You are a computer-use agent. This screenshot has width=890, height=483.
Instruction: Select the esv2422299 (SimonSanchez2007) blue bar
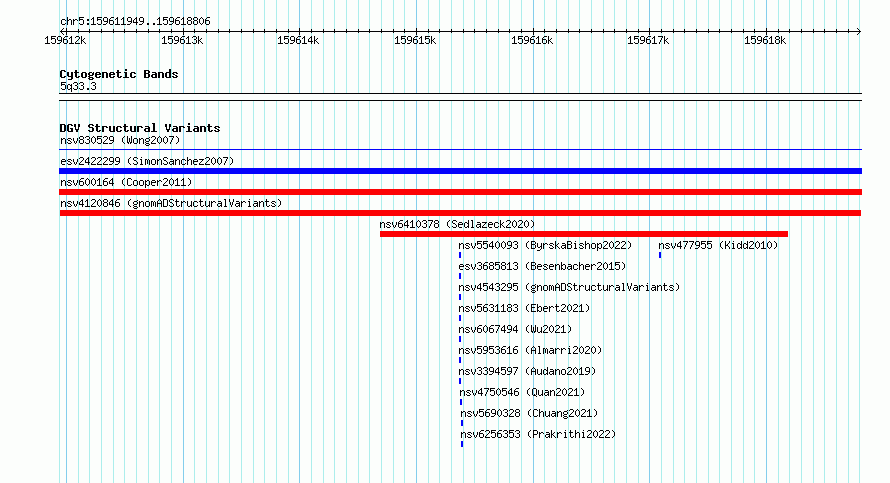click(460, 171)
